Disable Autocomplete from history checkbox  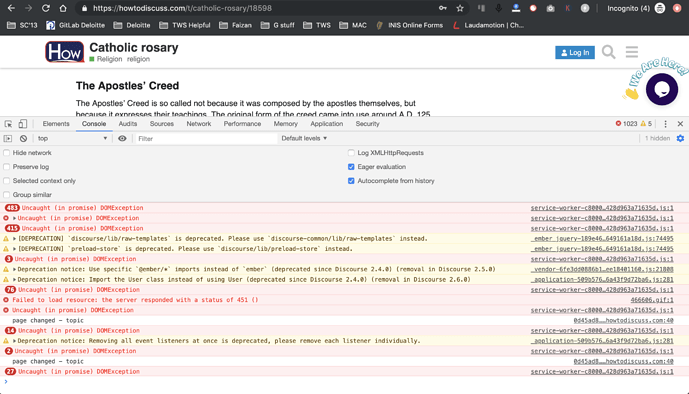351,181
